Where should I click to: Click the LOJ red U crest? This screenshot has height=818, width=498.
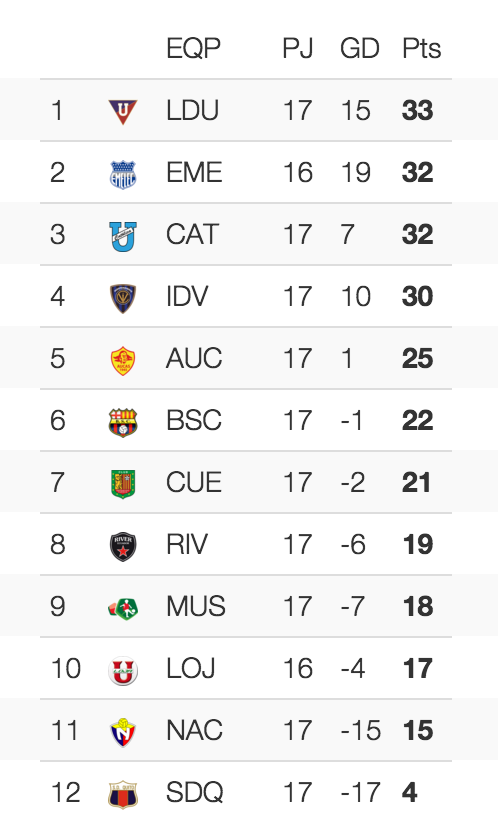point(123,670)
